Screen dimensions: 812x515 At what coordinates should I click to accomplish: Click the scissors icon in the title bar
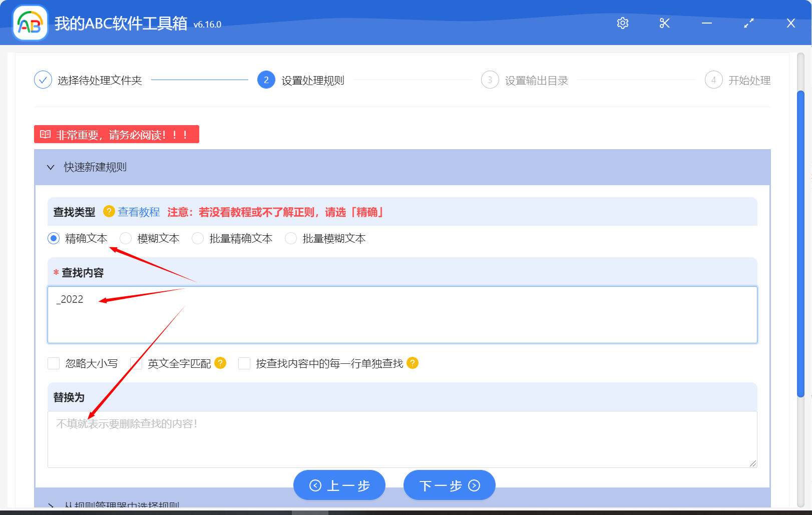click(x=664, y=23)
